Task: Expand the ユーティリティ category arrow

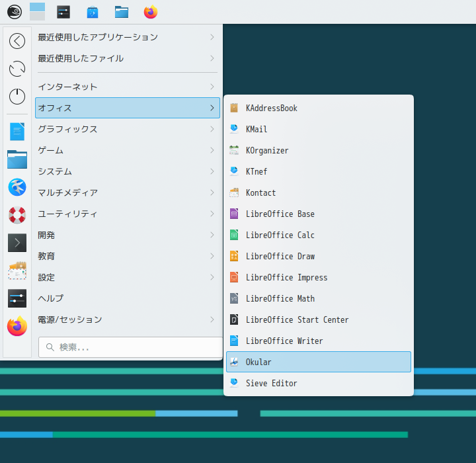Action: click(x=212, y=214)
